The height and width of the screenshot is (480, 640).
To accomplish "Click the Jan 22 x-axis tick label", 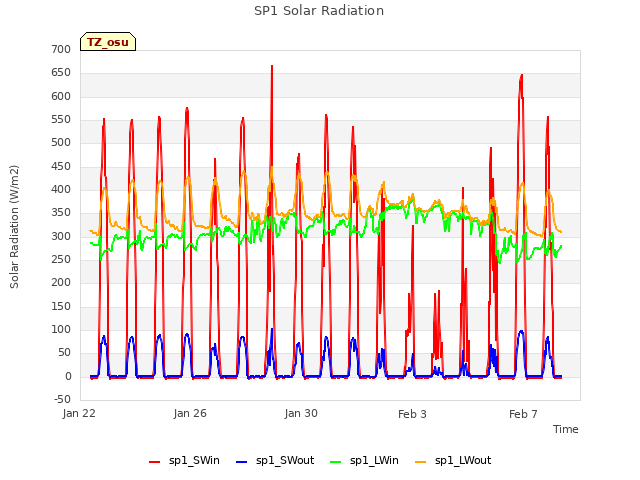I will tap(79, 413).
